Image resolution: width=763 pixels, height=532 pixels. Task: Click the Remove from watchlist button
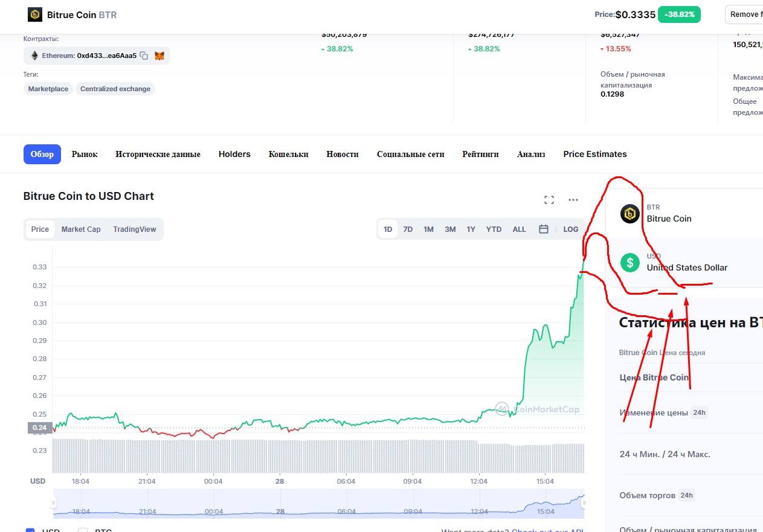pyautogui.click(x=744, y=14)
